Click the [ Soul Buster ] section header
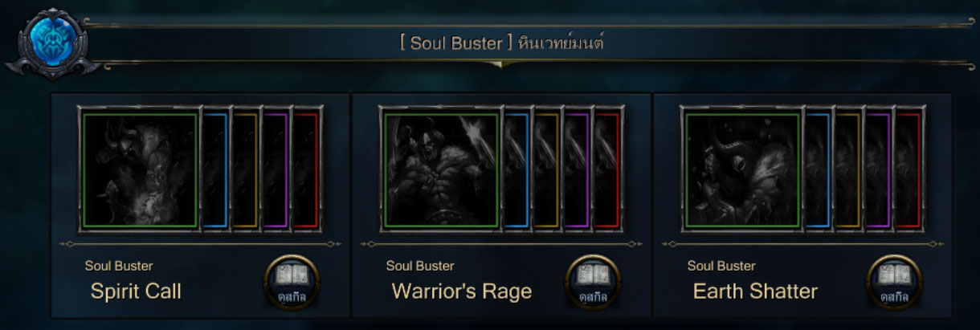 click(502, 43)
